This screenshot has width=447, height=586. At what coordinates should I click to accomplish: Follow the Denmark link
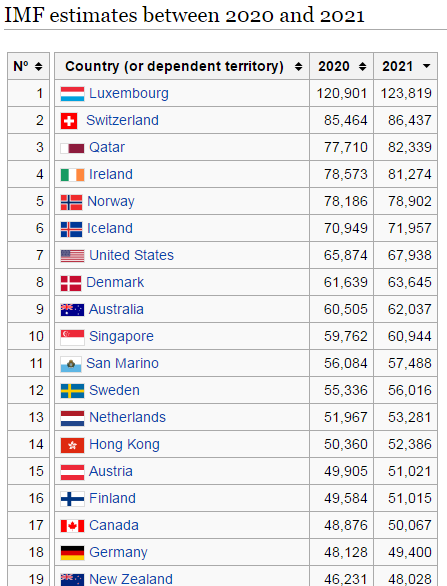pyautogui.click(x=115, y=282)
